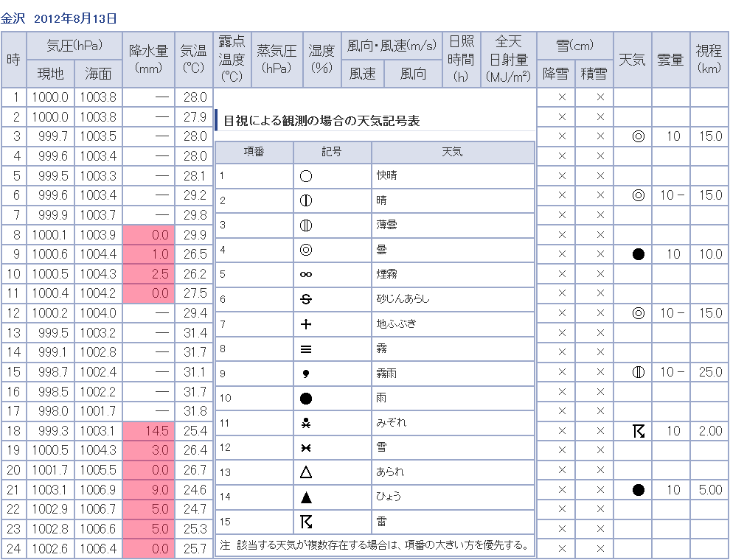Click the 蒸気圧 (hPa) column header
This screenshot has width=730, height=560.
[277, 60]
